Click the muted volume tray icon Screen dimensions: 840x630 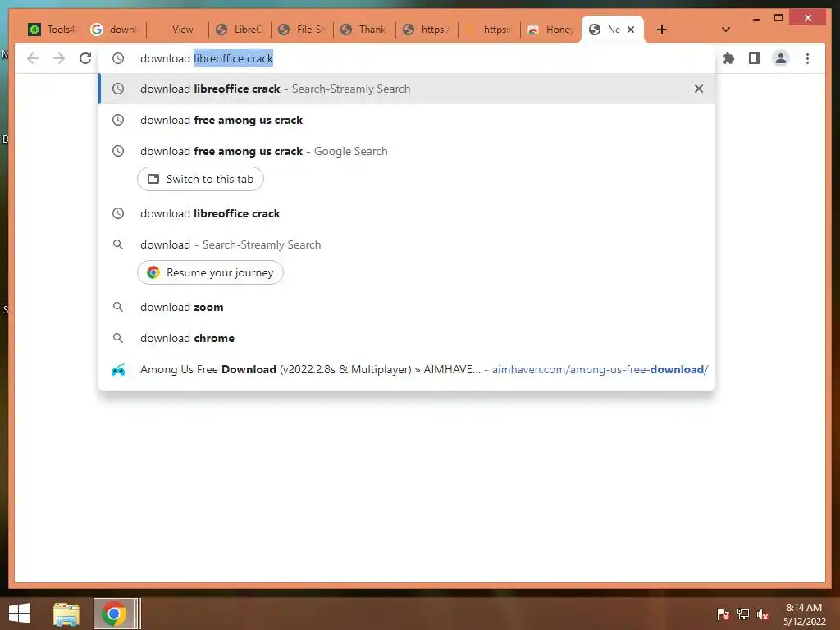pyautogui.click(x=763, y=614)
